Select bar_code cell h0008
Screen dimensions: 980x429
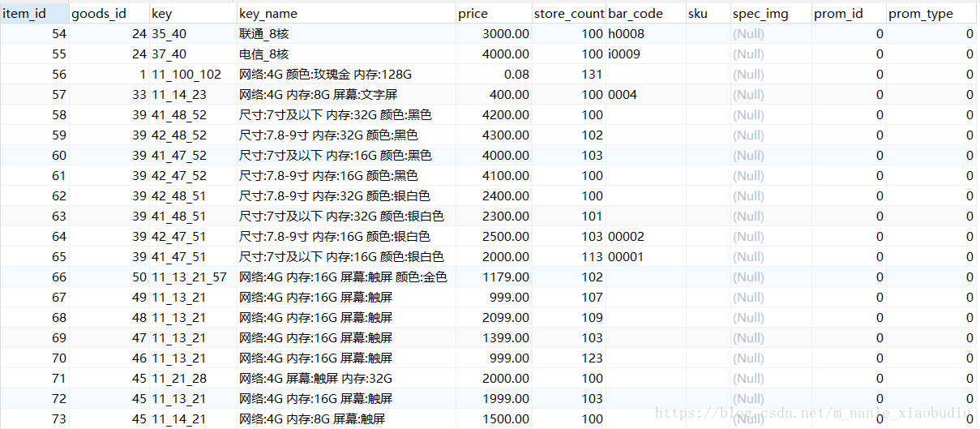(x=646, y=33)
